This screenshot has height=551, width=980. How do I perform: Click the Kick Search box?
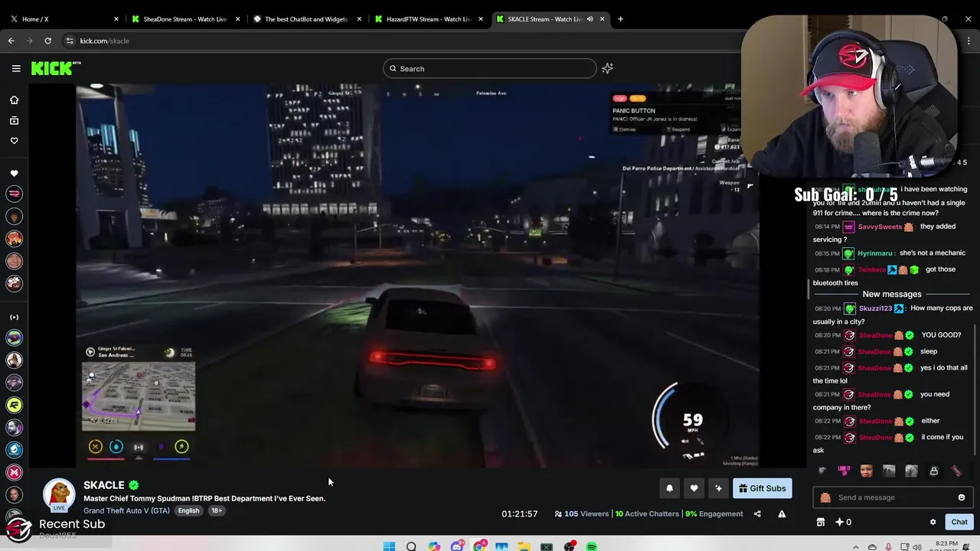tap(490, 69)
